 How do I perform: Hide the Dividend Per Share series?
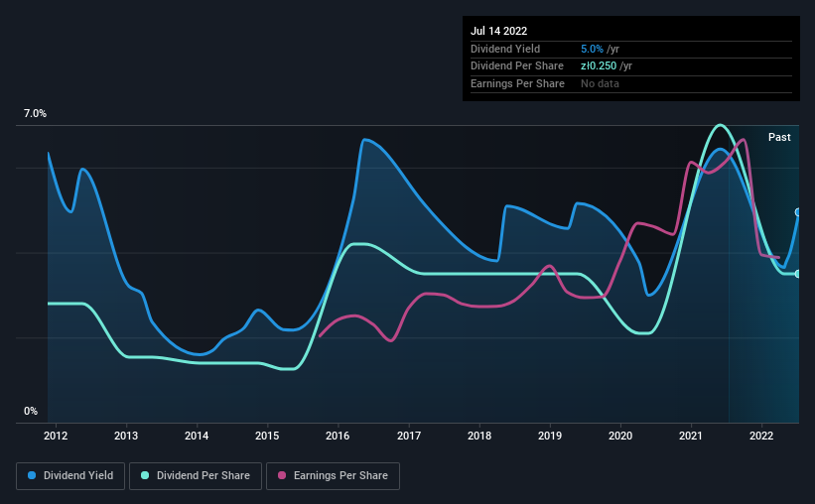click(202, 476)
